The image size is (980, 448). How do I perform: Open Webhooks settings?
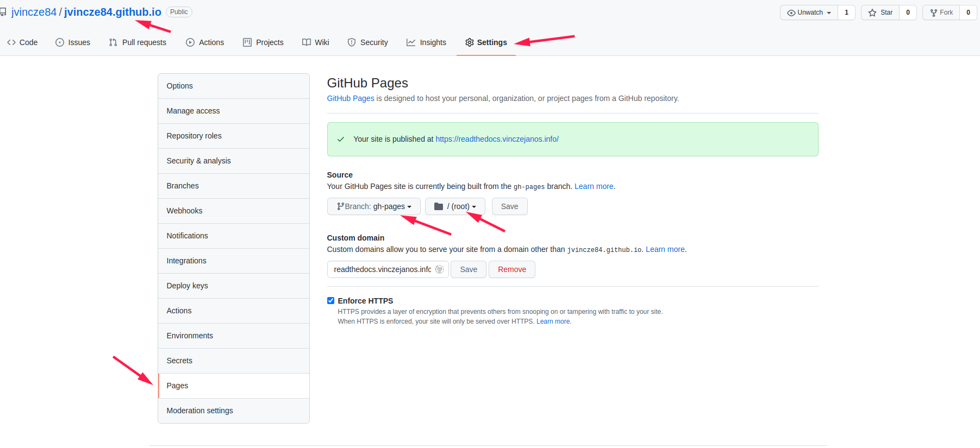(x=234, y=211)
